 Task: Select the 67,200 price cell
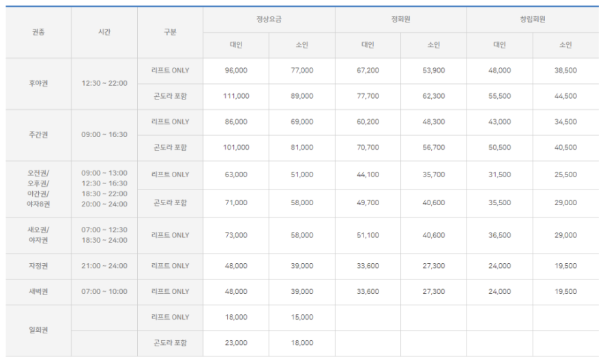(368, 71)
